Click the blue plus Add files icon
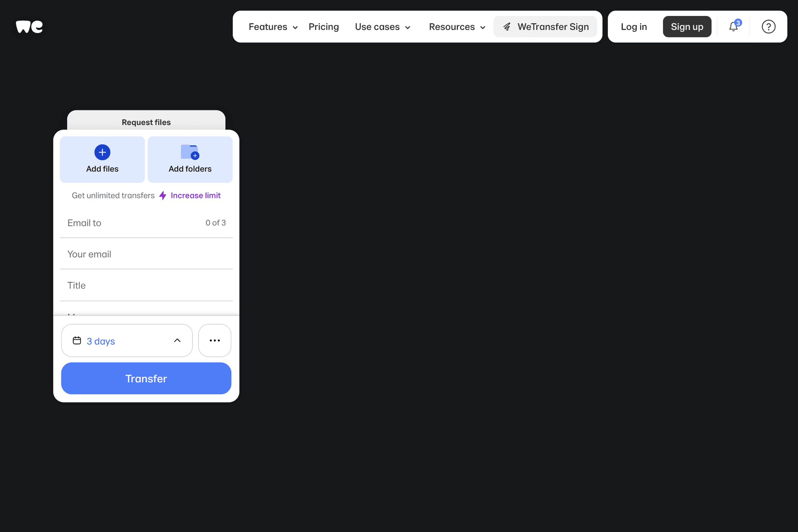The image size is (798, 532). click(x=102, y=152)
